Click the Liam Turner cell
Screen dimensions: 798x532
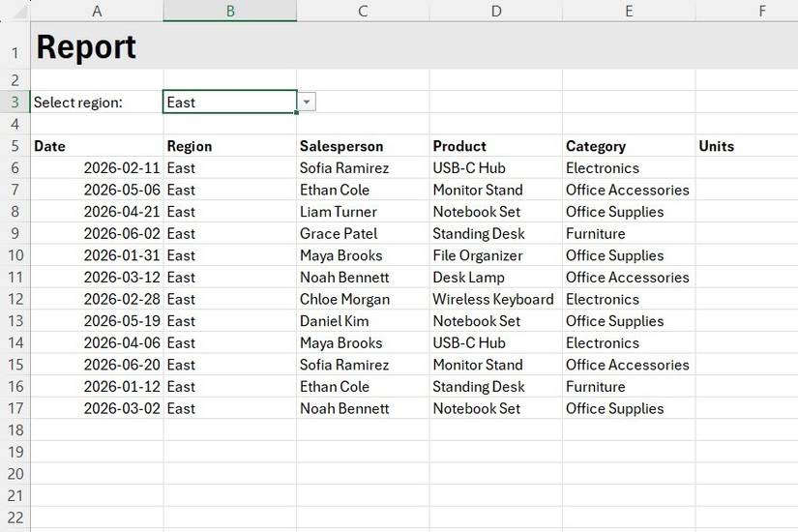tap(363, 211)
